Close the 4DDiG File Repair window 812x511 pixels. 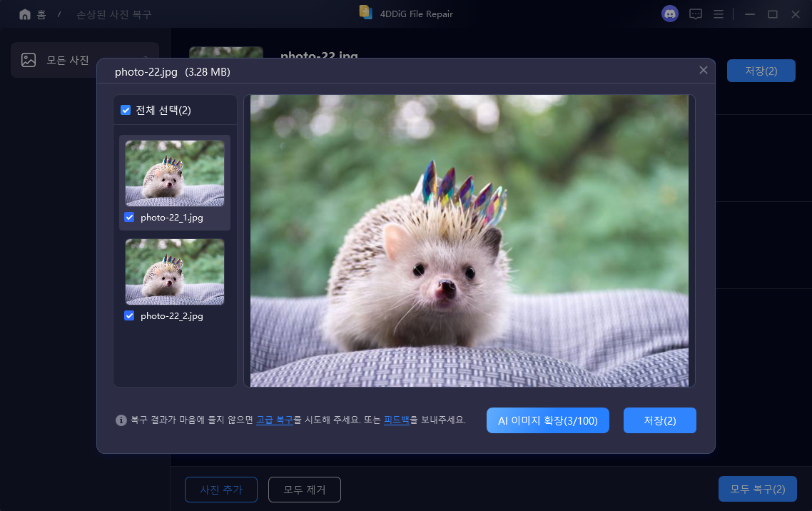point(796,14)
